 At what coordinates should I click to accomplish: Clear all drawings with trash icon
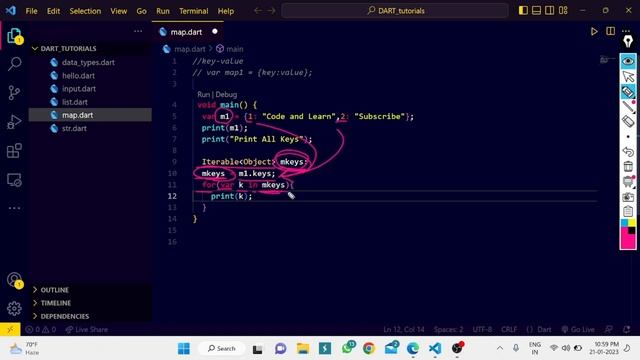(x=628, y=166)
